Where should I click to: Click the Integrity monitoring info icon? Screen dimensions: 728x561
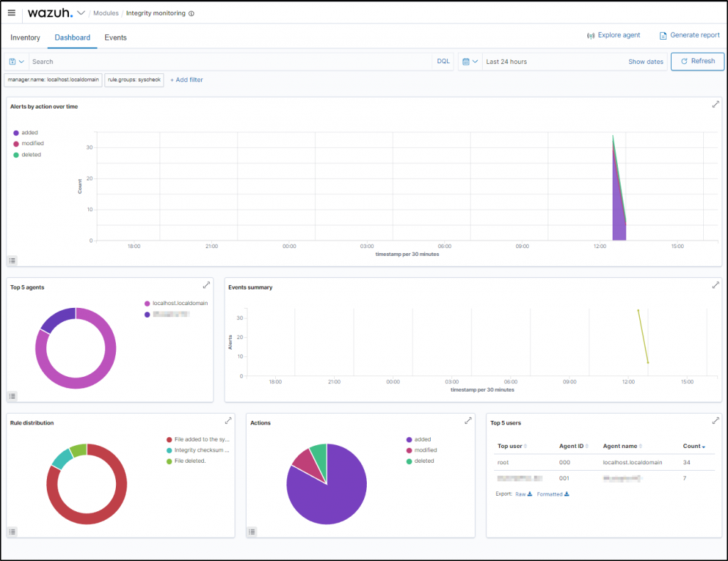tap(191, 14)
